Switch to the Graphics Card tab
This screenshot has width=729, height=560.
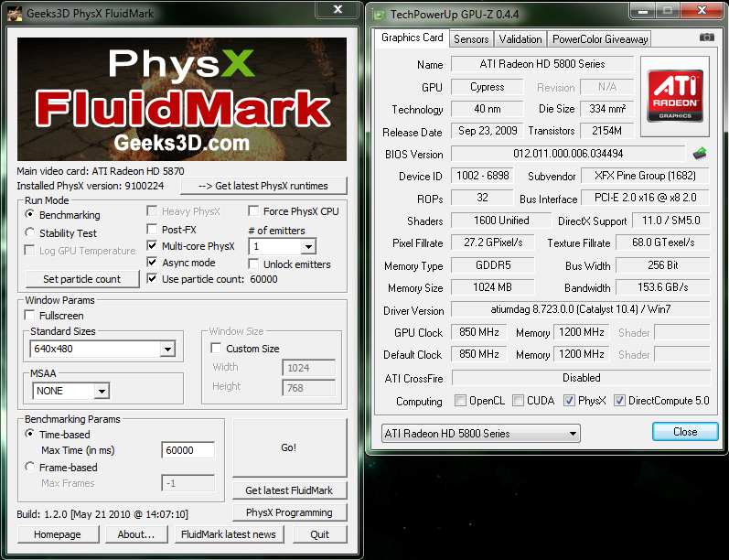tap(412, 38)
